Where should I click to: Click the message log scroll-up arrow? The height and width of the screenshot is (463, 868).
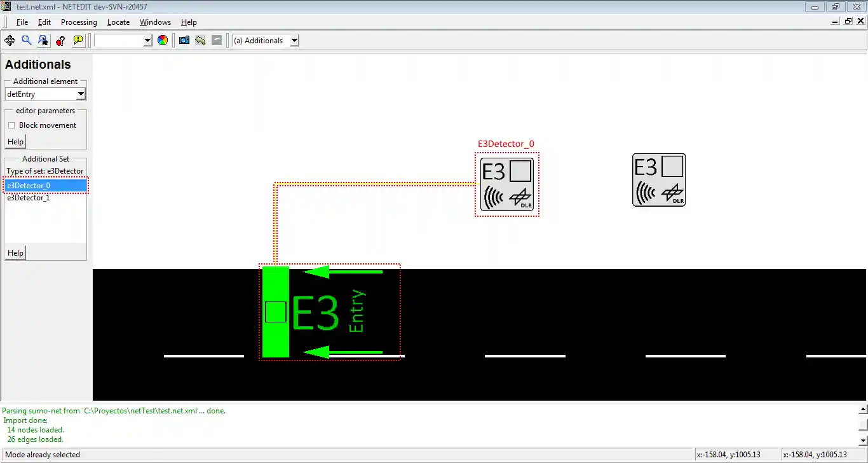[x=862, y=410]
